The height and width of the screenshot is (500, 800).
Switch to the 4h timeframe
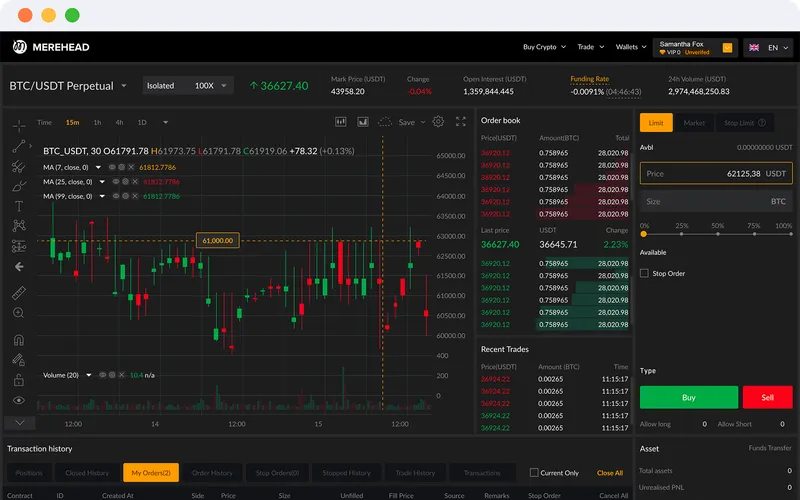(x=119, y=122)
